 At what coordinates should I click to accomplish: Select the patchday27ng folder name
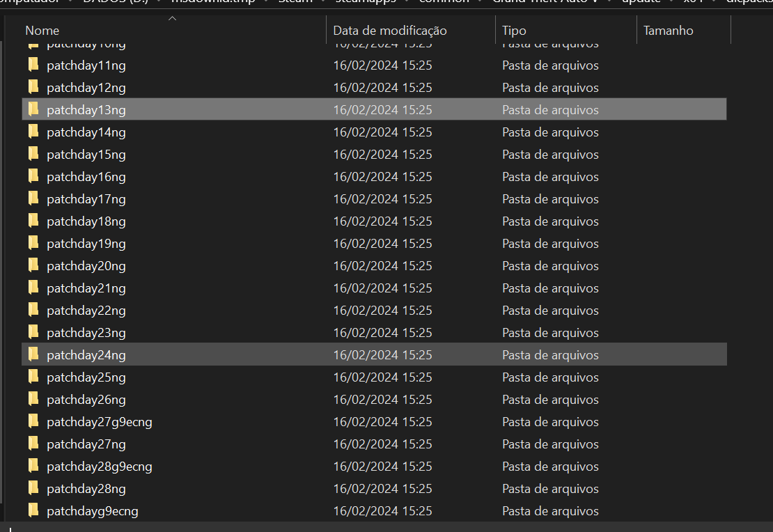click(x=86, y=444)
